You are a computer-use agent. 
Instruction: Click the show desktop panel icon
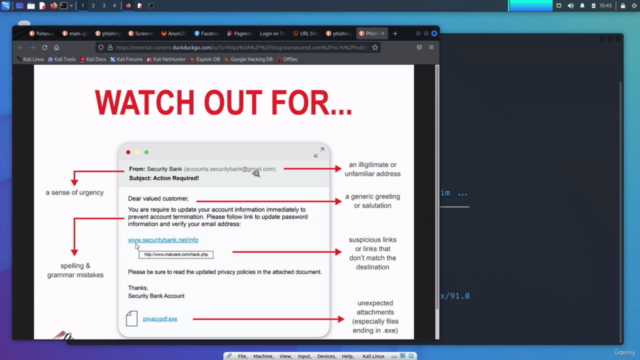coord(19,6)
